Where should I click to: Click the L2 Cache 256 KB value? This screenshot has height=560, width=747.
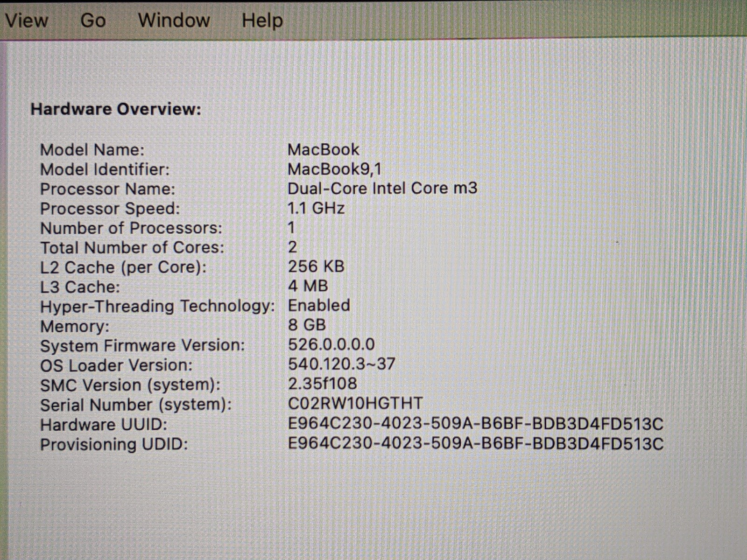[x=316, y=266]
